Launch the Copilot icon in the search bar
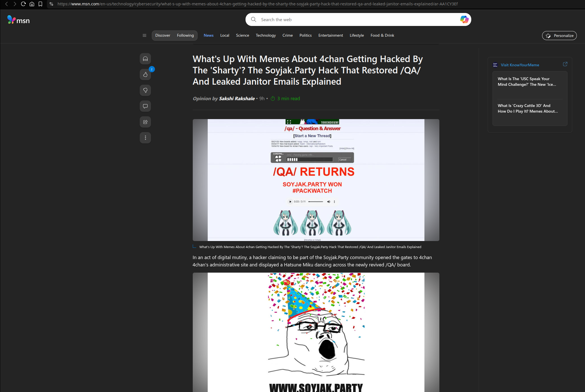 pos(464,19)
